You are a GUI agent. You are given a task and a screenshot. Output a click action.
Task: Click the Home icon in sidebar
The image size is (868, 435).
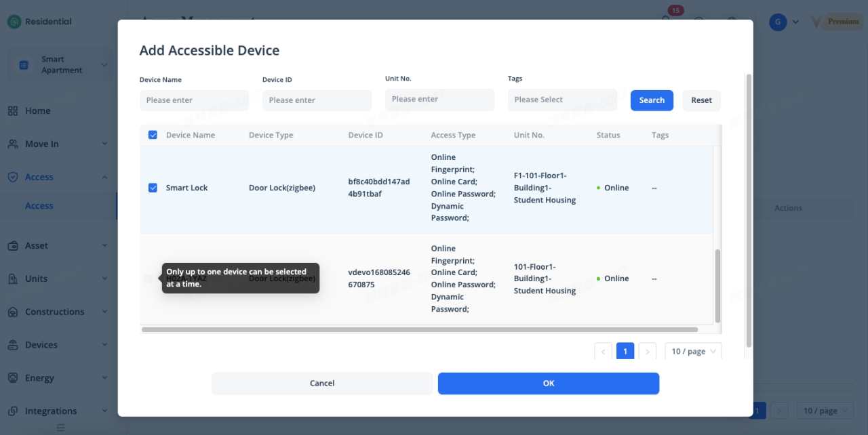pyautogui.click(x=13, y=111)
